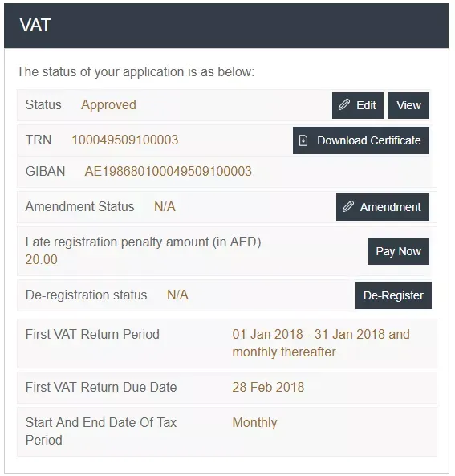Click the VAT panel header title

coord(35,25)
